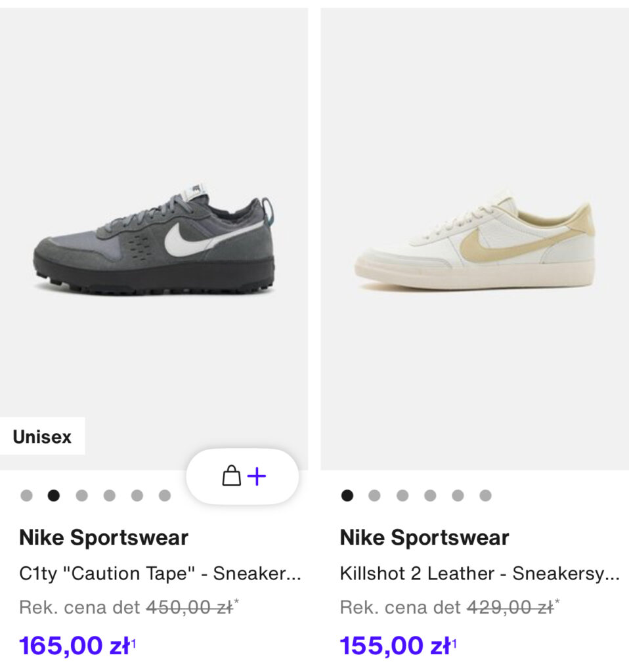The height and width of the screenshot is (672, 629).
Task: Select the third dot under the C1ty sneaker
Action: click(81, 495)
